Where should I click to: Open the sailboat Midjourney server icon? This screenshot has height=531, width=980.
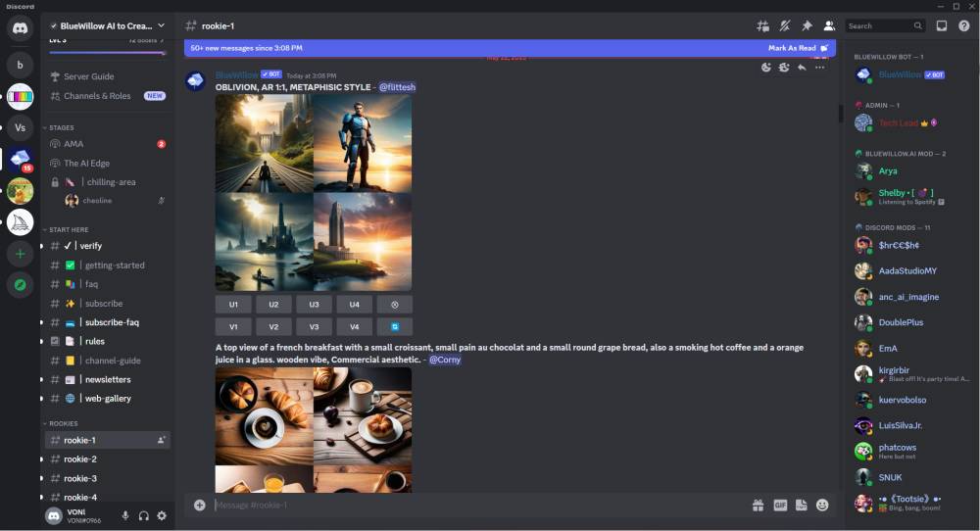coord(20,222)
